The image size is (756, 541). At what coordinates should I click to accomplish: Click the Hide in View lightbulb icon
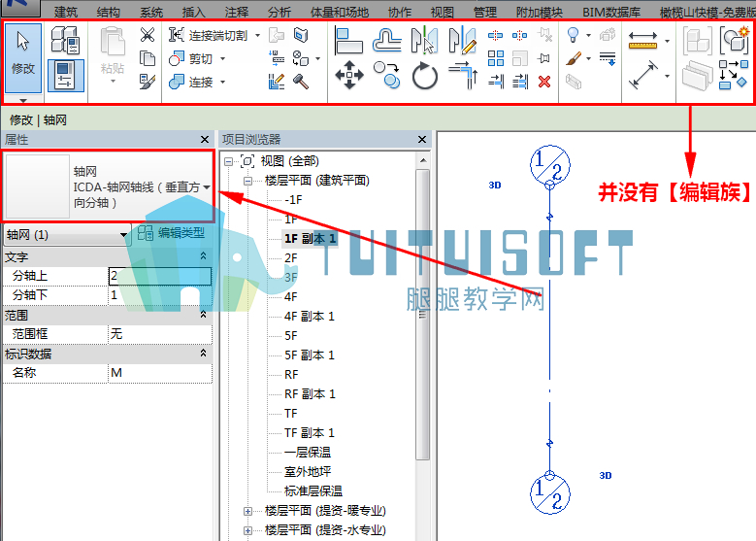click(573, 35)
